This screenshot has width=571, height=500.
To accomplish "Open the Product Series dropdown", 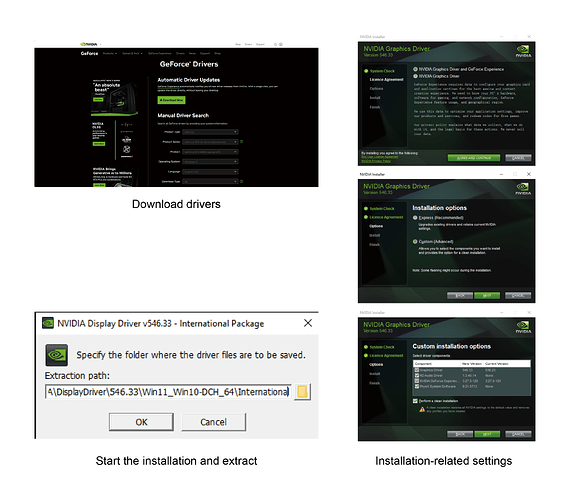I will pyautogui.click(x=210, y=142).
